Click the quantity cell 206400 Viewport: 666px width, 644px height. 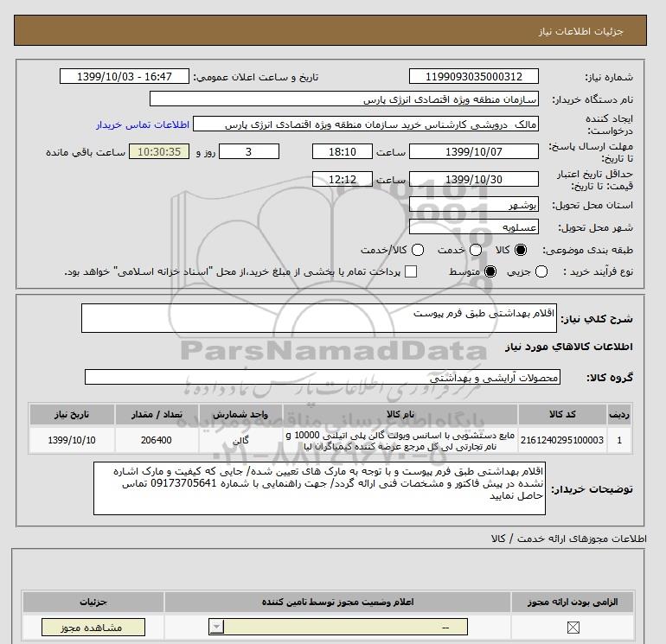click(157, 440)
